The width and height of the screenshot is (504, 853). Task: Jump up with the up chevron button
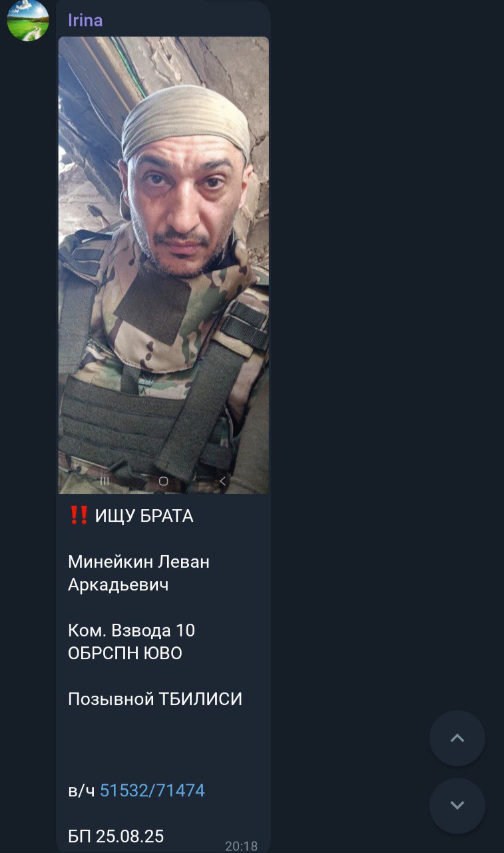[457, 738]
